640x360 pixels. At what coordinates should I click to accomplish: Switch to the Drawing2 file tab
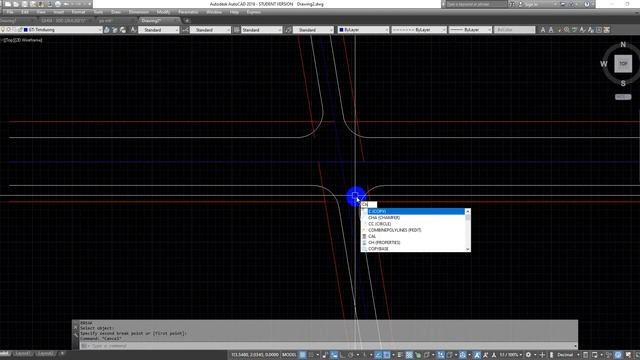click(x=159, y=20)
